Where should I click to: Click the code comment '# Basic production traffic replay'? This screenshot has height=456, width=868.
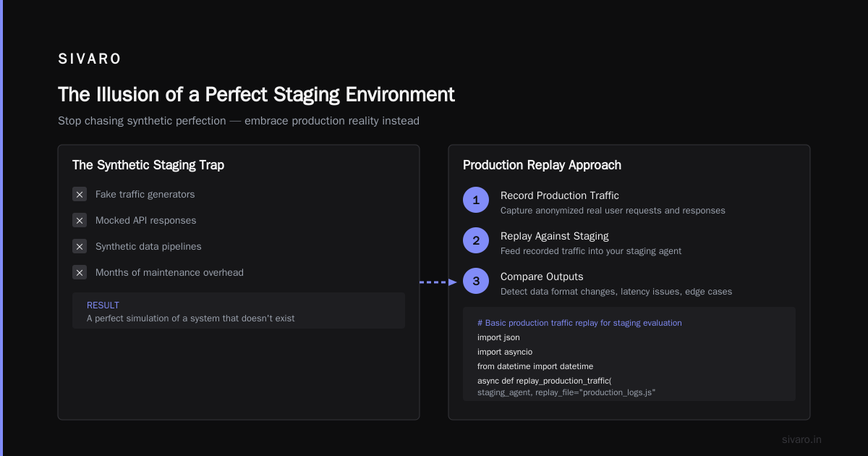click(x=579, y=323)
